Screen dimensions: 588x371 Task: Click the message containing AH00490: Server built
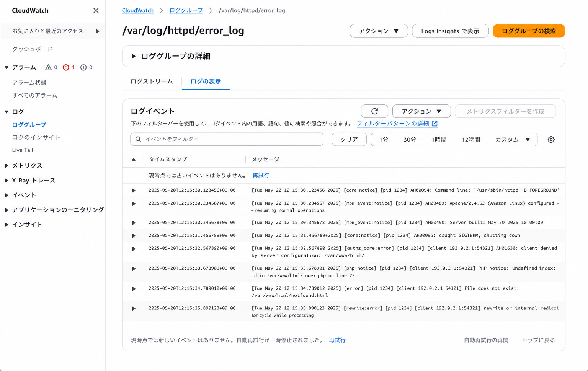[397, 223]
